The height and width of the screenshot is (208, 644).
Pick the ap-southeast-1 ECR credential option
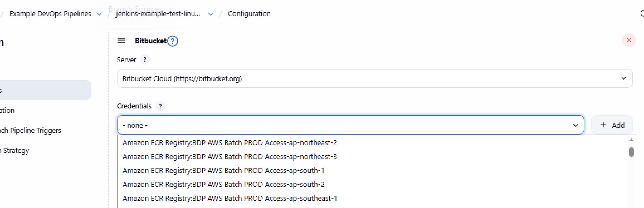click(x=230, y=199)
